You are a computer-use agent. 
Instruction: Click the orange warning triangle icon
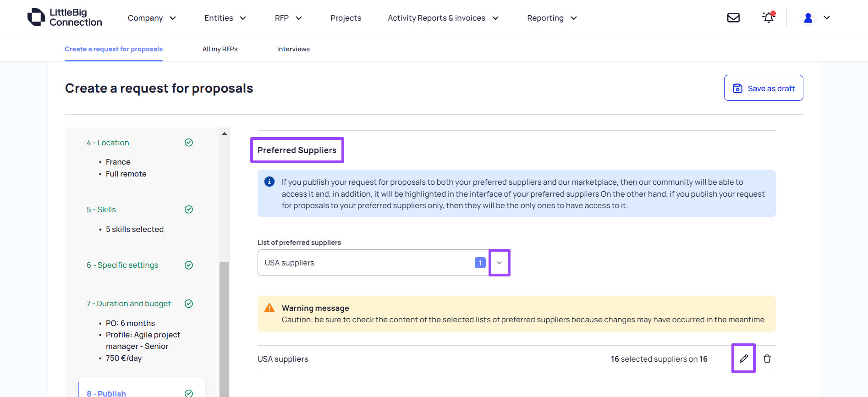click(269, 308)
